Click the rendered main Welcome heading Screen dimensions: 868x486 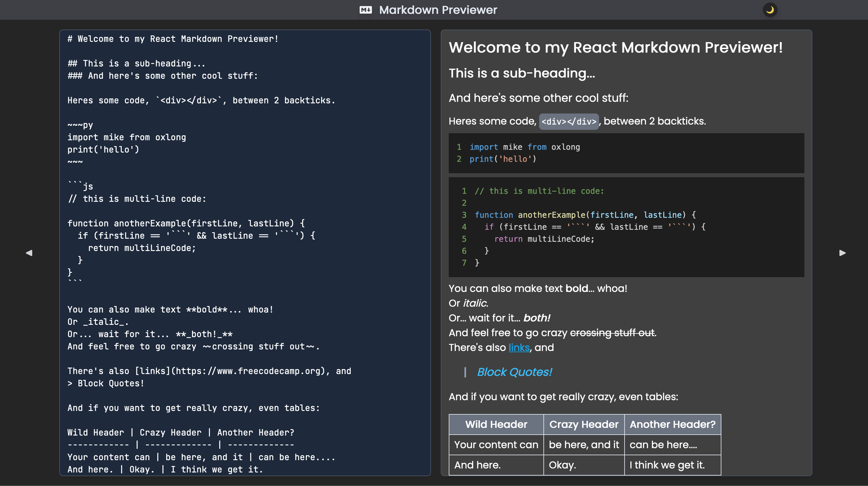[615, 48]
